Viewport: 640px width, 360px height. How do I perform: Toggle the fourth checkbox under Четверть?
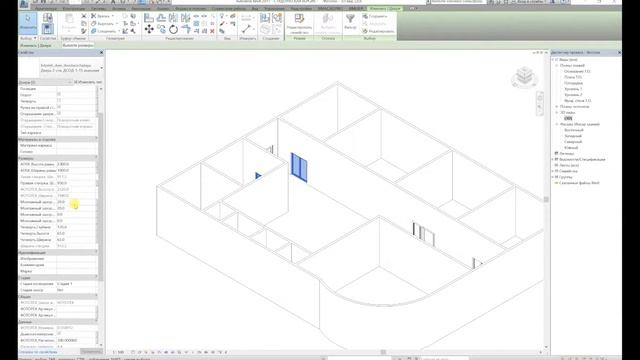click(59, 113)
